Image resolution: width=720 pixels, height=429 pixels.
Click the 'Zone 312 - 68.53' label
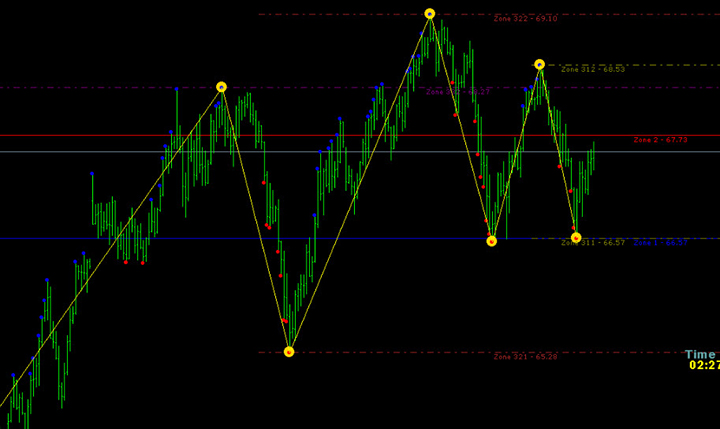(592, 69)
